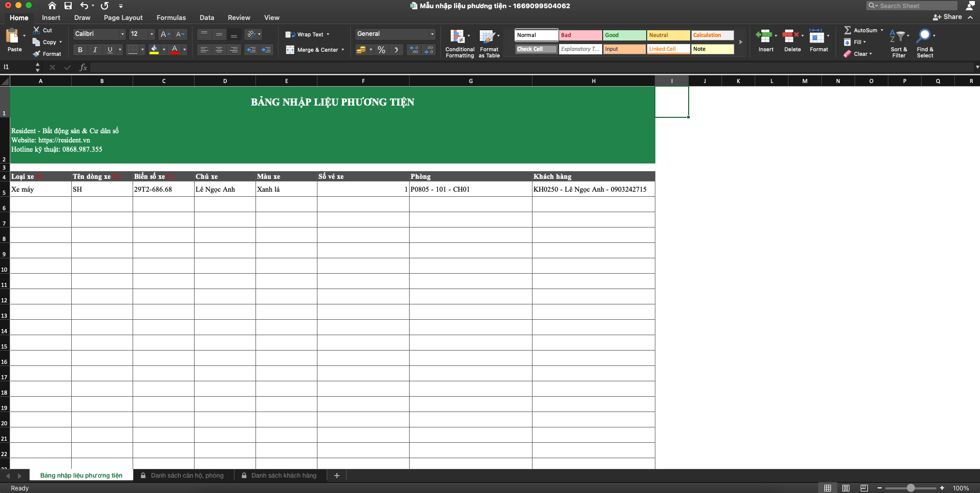
Task: Switch to the Formulas ribbon tab
Action: click(171, 17)
